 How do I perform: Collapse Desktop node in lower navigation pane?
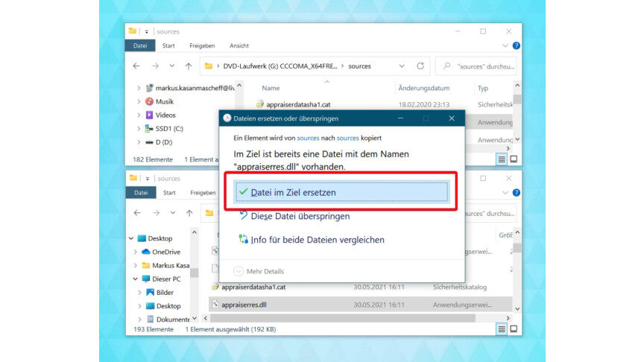click(131, 238)
